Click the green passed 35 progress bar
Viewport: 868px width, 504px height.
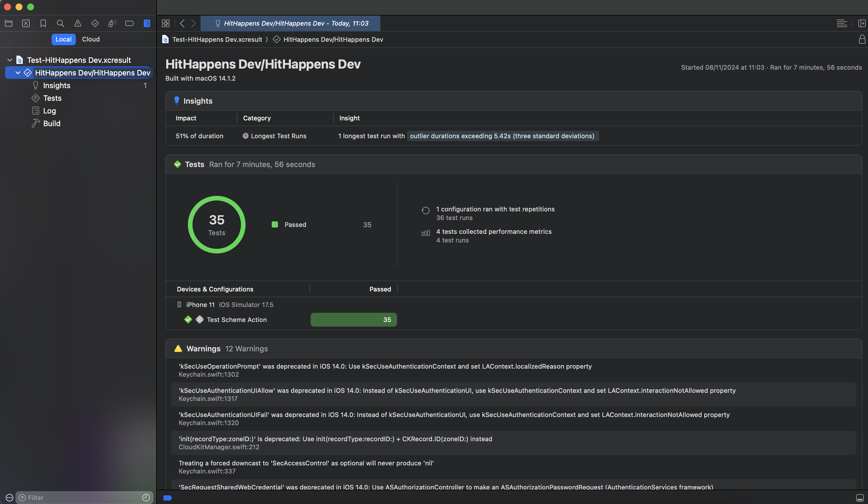click(353, 319)
